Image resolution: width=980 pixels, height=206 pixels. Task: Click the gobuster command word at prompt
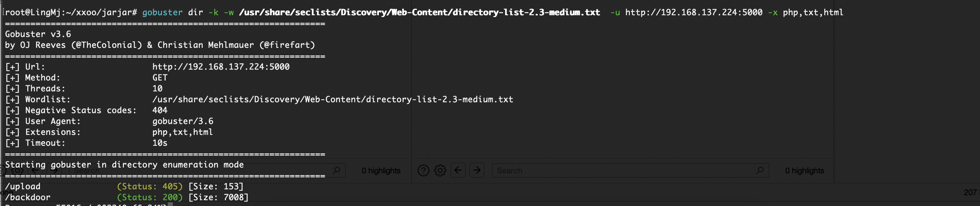click(162, 12)
